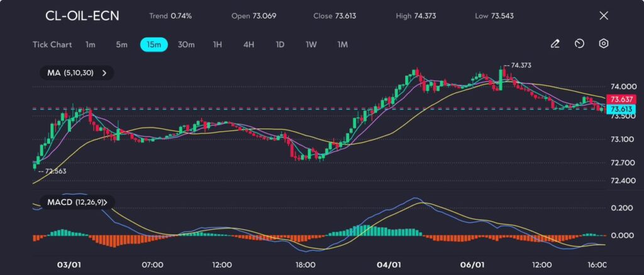Click the chart refresh clock icon

pyautogui.click(x=579, y=44)
